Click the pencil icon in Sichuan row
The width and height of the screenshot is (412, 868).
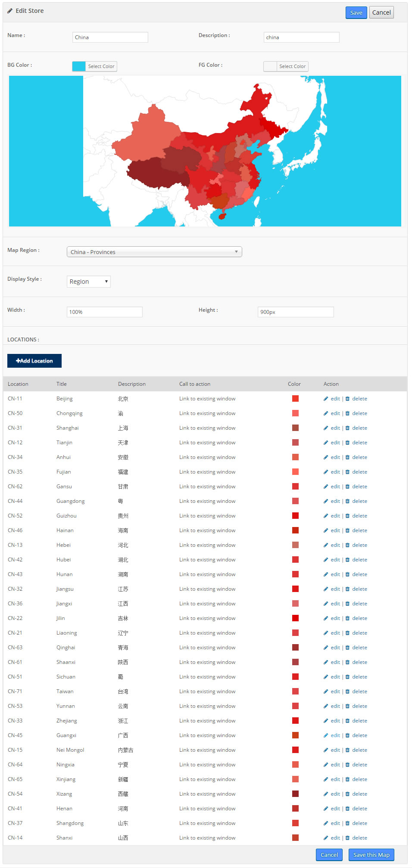pos(326,677)
